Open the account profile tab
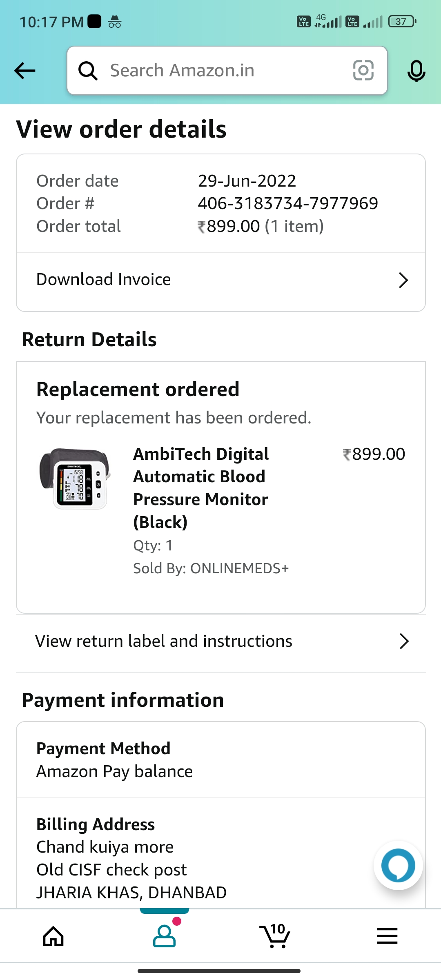The width and height of the screenshot is (441, 980). [164, 936]
